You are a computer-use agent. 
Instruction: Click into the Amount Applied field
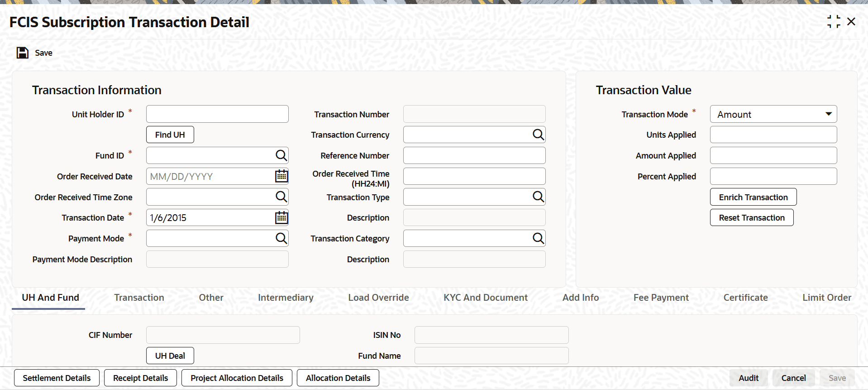click(x=773, y=155)
